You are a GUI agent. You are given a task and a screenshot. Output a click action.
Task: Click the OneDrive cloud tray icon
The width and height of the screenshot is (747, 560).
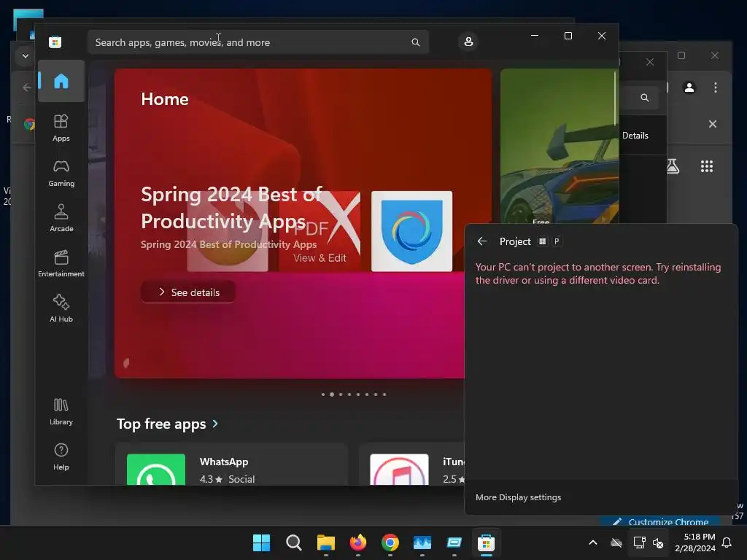coord(616,542)
